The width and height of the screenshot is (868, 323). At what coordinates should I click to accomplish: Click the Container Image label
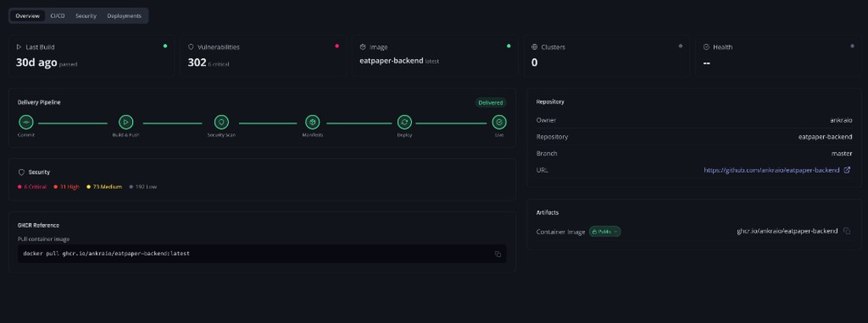(561, 232)
